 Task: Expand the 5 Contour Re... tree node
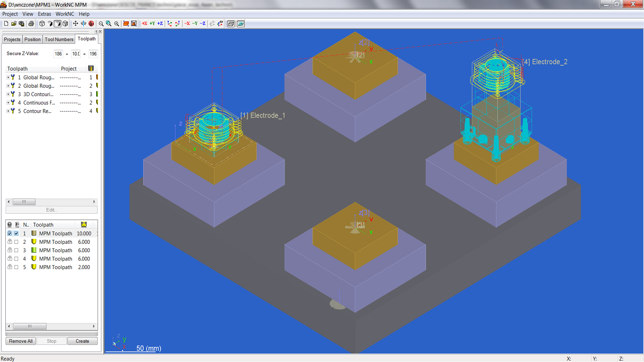click(8, 111)
